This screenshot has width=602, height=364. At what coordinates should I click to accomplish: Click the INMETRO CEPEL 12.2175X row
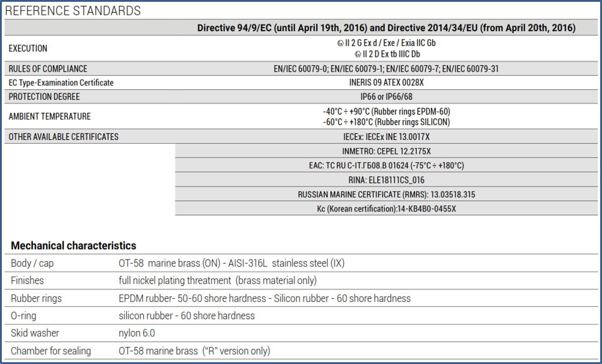pyautogui.click(x=386, y=151)
